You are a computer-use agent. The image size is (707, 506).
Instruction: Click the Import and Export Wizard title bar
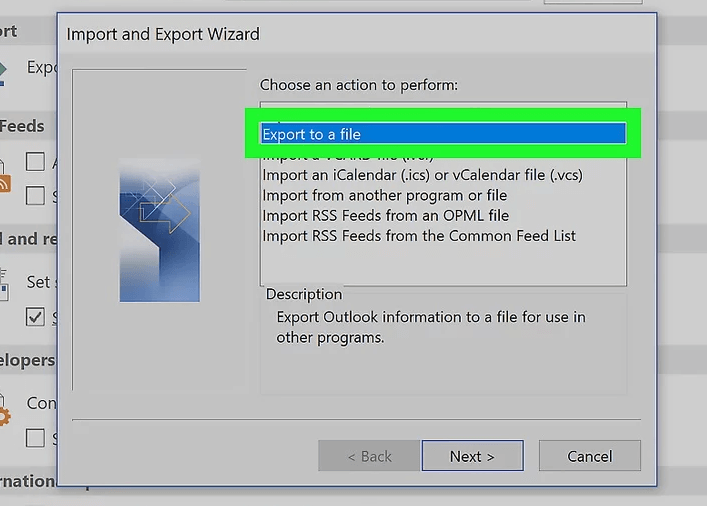pyautogui.click(x=300, y=35)
